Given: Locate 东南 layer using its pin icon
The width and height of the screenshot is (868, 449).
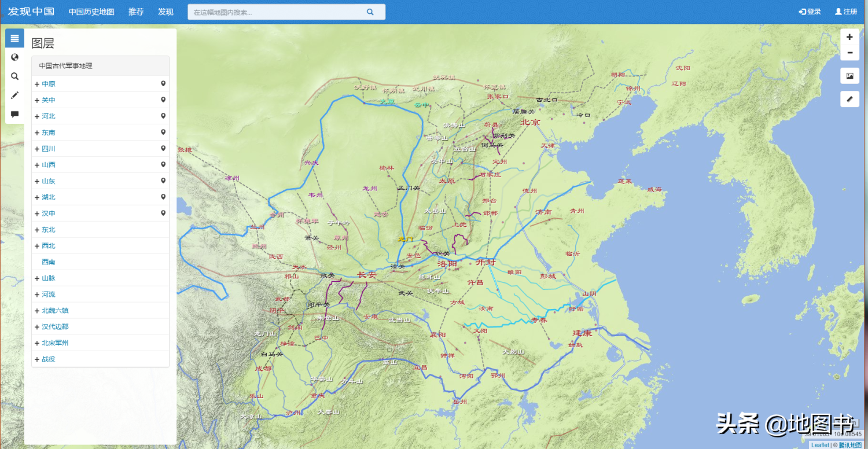Looking at the screenshot, I should tap(163, 133).
